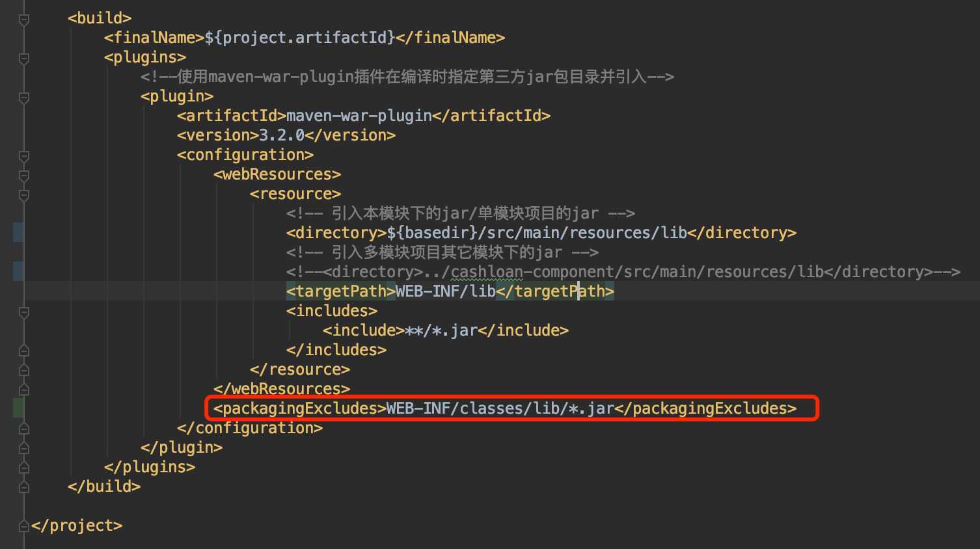
Task: Click the artifactId maven-war-plugin line
Action: 364,116
